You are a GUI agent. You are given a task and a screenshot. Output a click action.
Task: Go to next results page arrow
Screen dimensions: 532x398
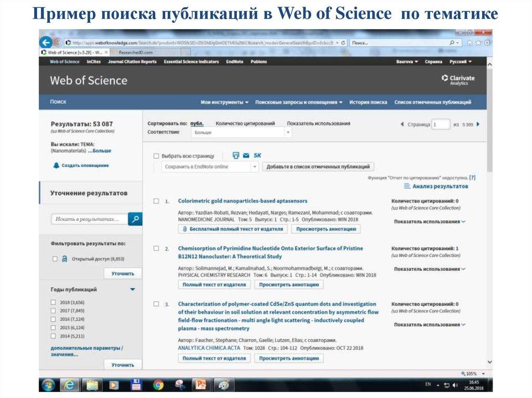click(478, 125)
